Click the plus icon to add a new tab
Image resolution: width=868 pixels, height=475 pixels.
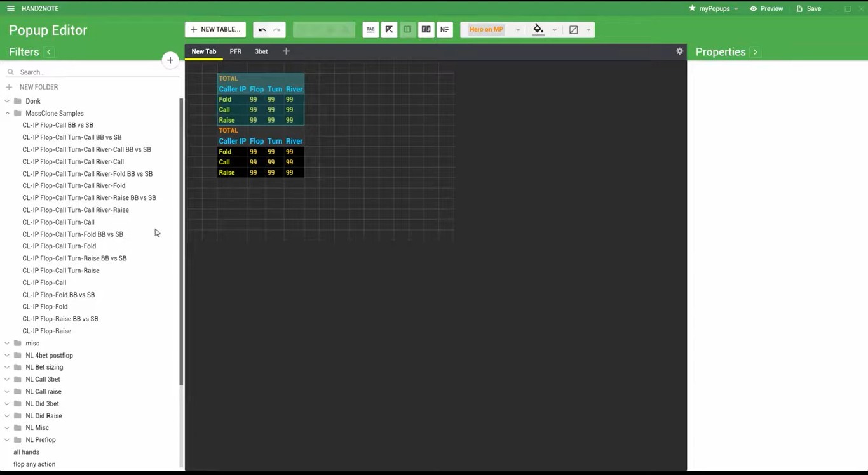tap(286, 51)
